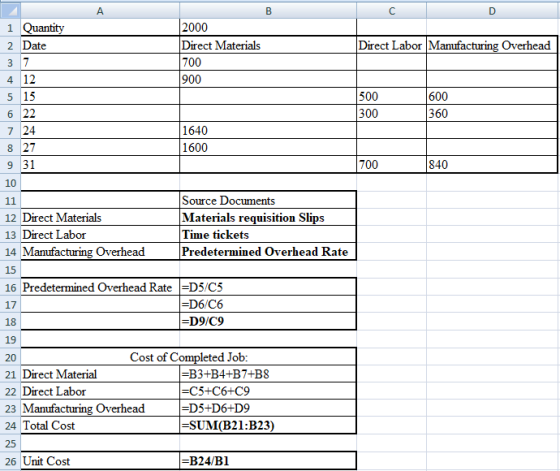Screen dimensions: 560x471
Task: Click the date cell containing 24
Action: pyautogui.click(x=100, y=131)
